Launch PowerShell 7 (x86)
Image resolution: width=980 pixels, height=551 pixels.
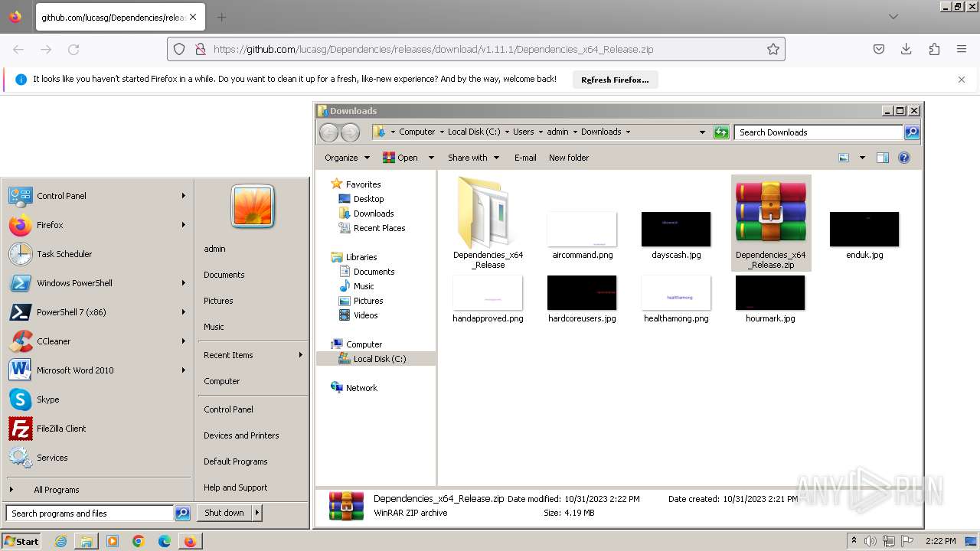click(x=98, y=312)
